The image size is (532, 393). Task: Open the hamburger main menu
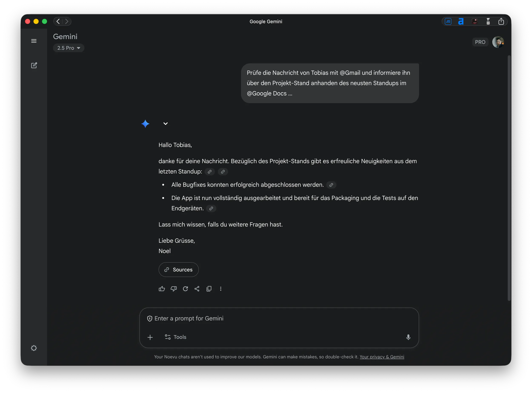pos(34,41)
